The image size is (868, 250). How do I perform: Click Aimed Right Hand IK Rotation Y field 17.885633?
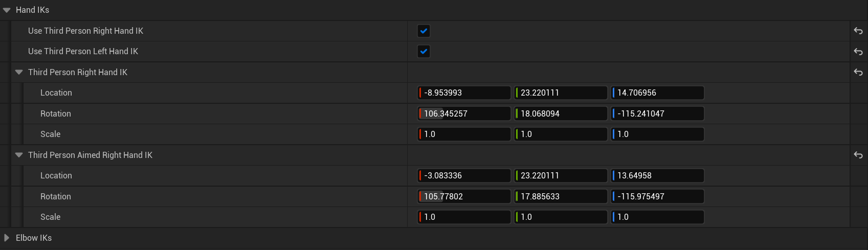[x=561, y=196]
